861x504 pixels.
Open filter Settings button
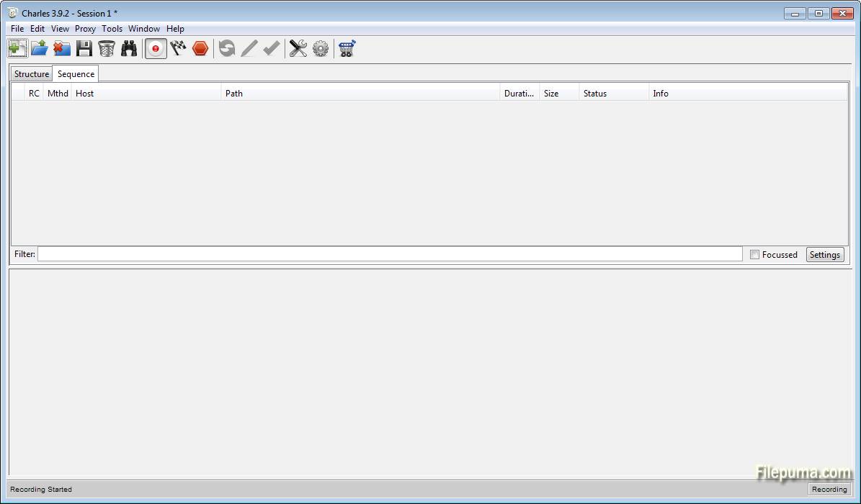(x=824, y=254)
